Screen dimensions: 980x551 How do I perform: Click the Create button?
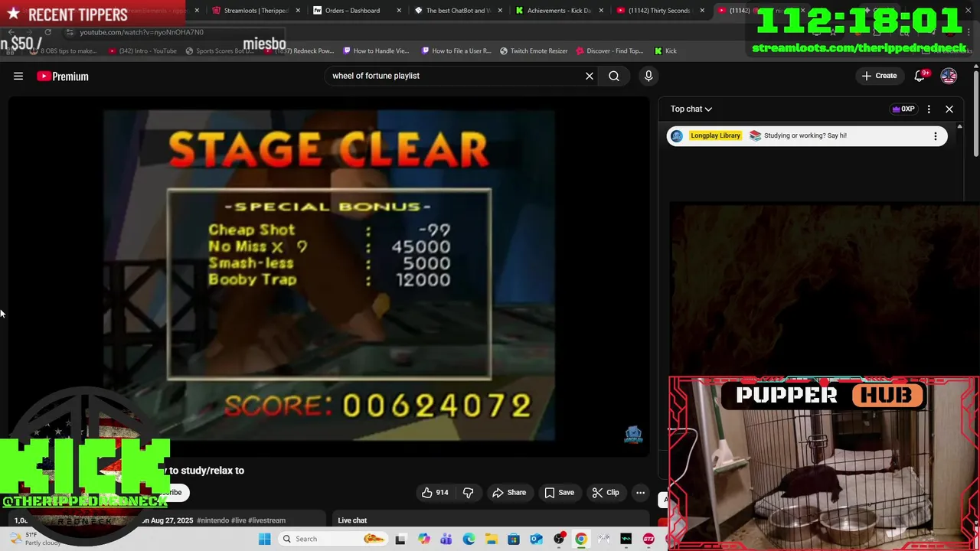pyautogui.click(x=878, y=76)
